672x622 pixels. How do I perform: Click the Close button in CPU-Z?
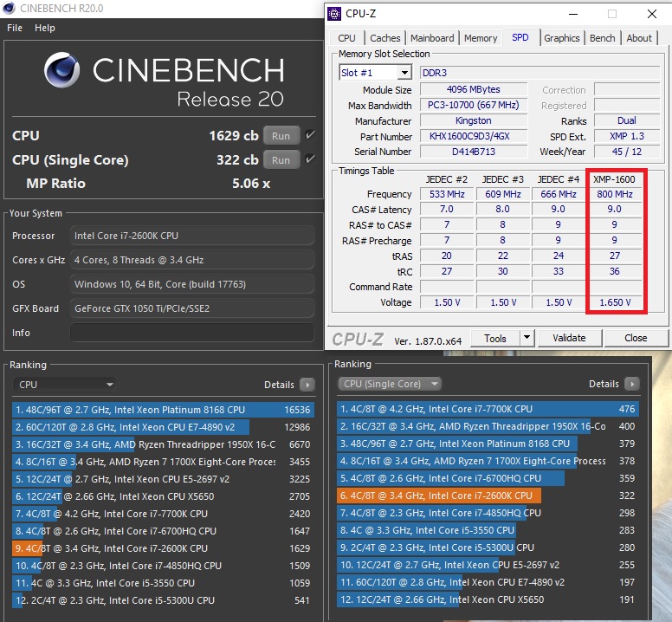point(636,338)
